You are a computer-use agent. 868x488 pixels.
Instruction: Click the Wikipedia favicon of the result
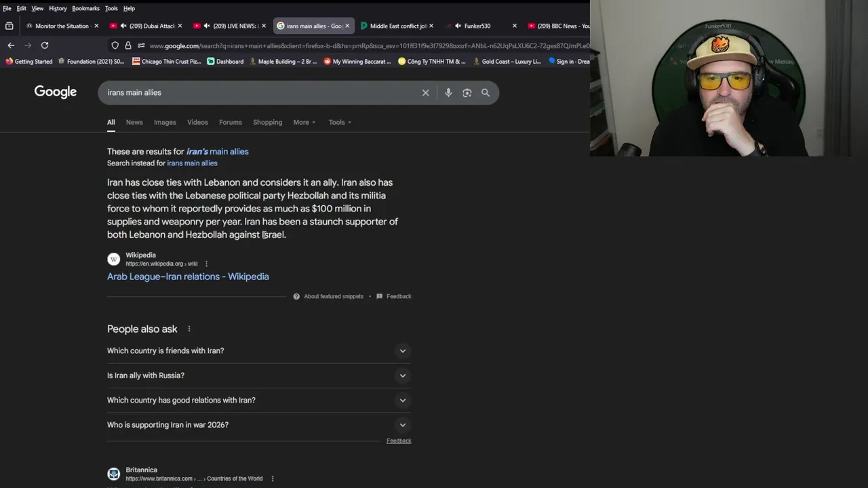point(114,259)
